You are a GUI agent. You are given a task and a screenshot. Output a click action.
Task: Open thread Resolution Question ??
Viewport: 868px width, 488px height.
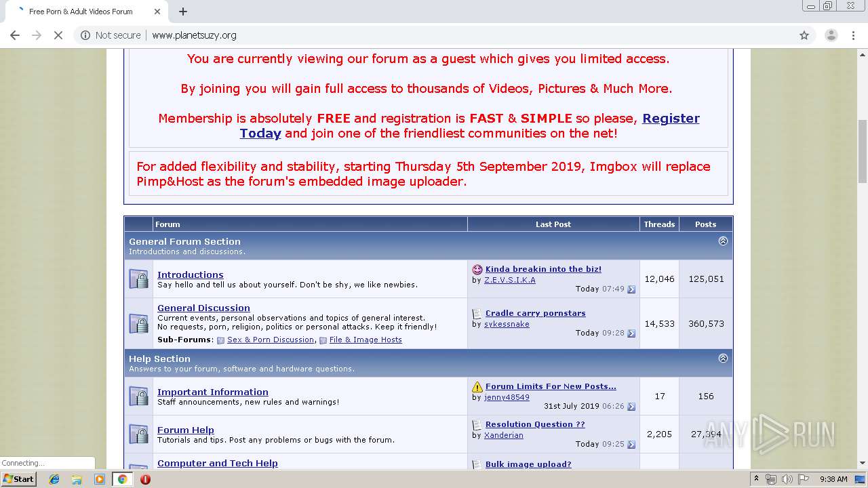(x=535, y=424)
